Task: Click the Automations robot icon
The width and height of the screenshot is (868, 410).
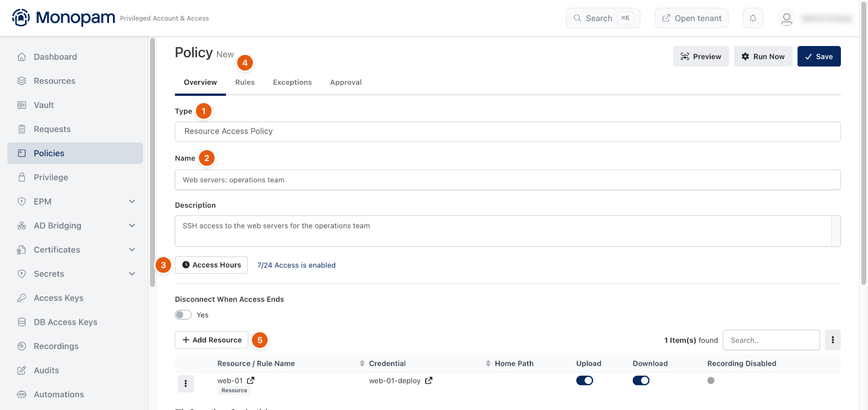Action: click(x=22, y=394)
